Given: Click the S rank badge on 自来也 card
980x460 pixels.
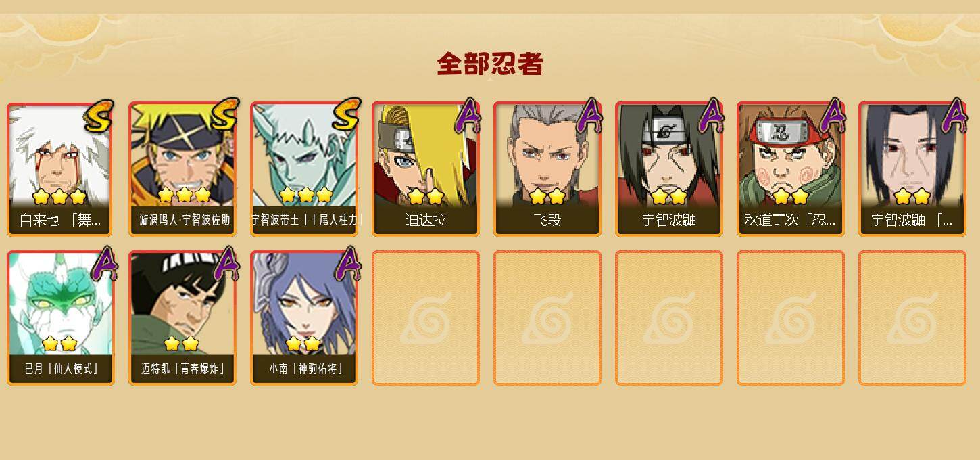Looking at the screenshot, I should coord(99,116).
